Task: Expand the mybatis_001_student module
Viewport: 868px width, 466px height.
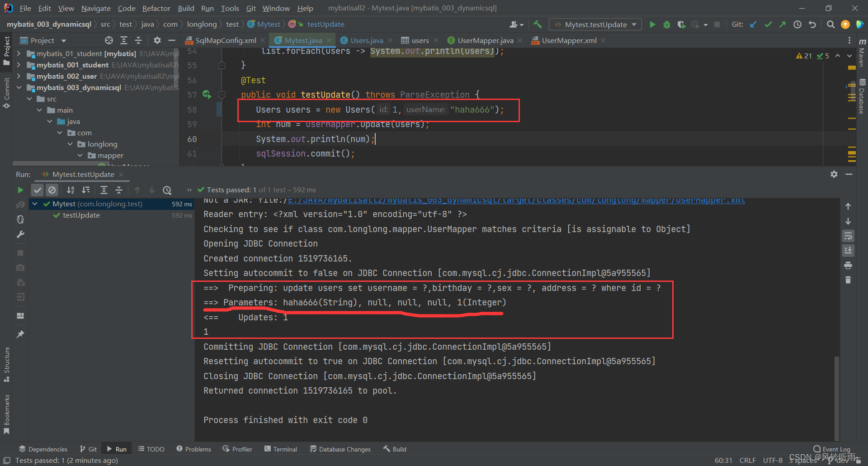Action: (19, 65)
